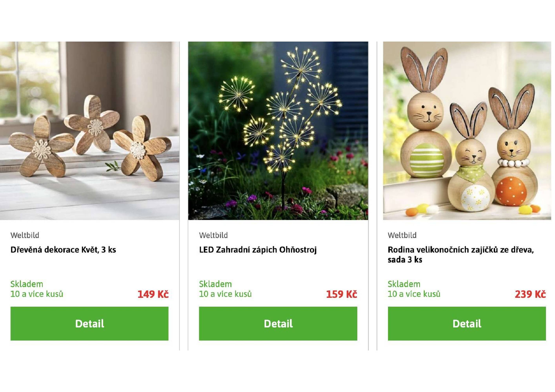Click Skladem status under Easter bunnies
Viewport: 555px width, 392px height.
404,284
